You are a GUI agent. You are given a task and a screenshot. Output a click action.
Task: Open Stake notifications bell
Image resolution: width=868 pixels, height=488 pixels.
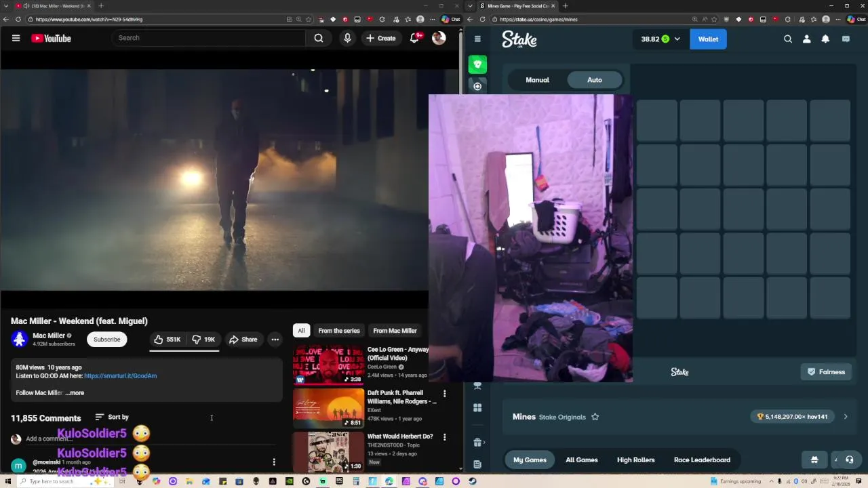tap(825, 39)
